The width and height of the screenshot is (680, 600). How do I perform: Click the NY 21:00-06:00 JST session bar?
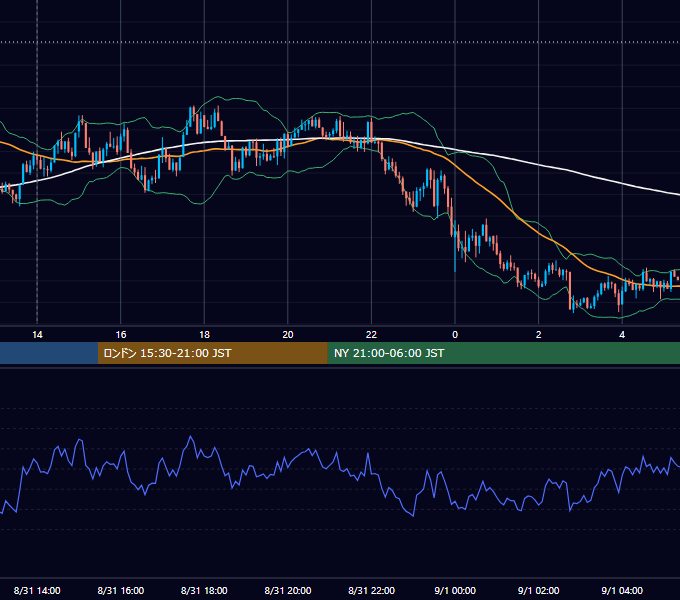pos(503,353)
